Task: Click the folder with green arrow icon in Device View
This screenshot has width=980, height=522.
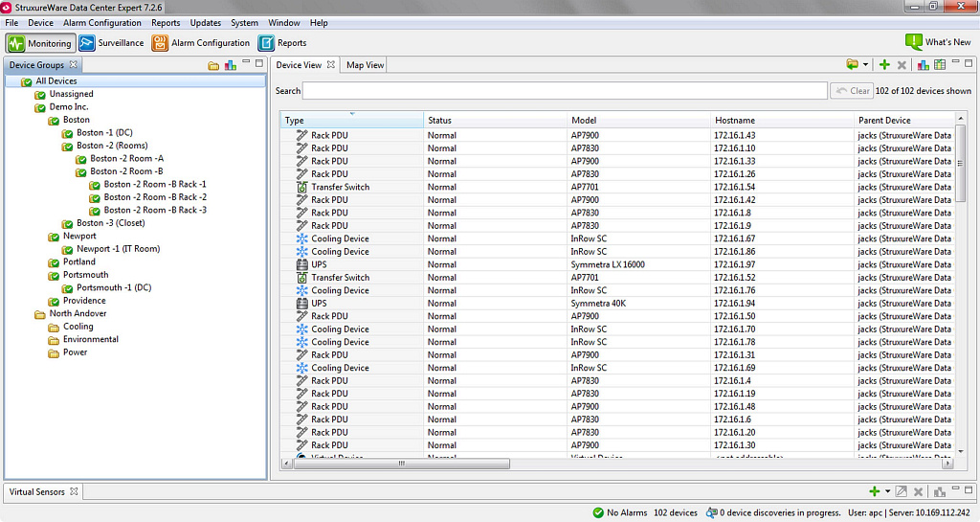Action: pyautogui.click(x=852, y=64)
